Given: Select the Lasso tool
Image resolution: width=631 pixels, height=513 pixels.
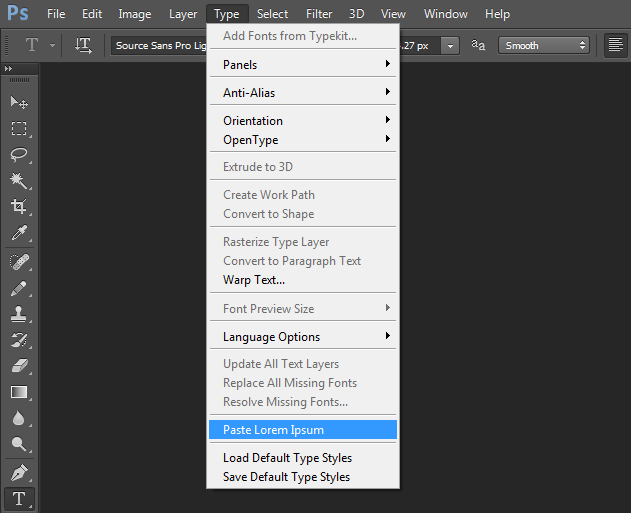Looking at the screenshot, I should (19, 155).
